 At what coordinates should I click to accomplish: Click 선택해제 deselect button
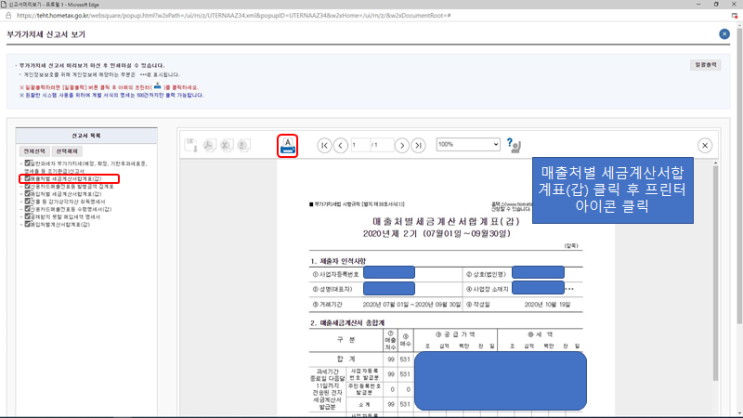[x=67, y=151]
